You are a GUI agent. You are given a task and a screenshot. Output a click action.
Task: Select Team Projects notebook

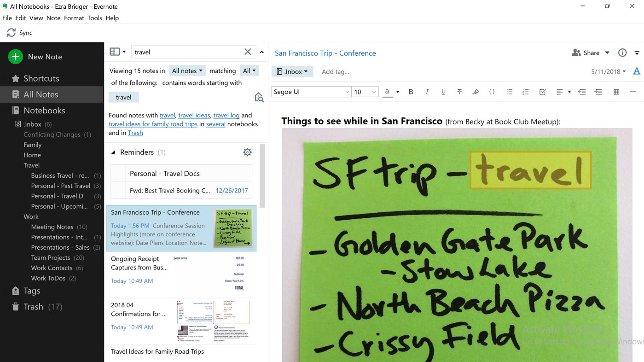point(52,257)
